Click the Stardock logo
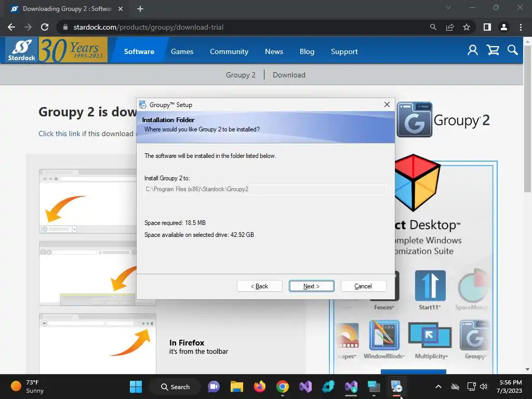 click(x=21, y=50)
